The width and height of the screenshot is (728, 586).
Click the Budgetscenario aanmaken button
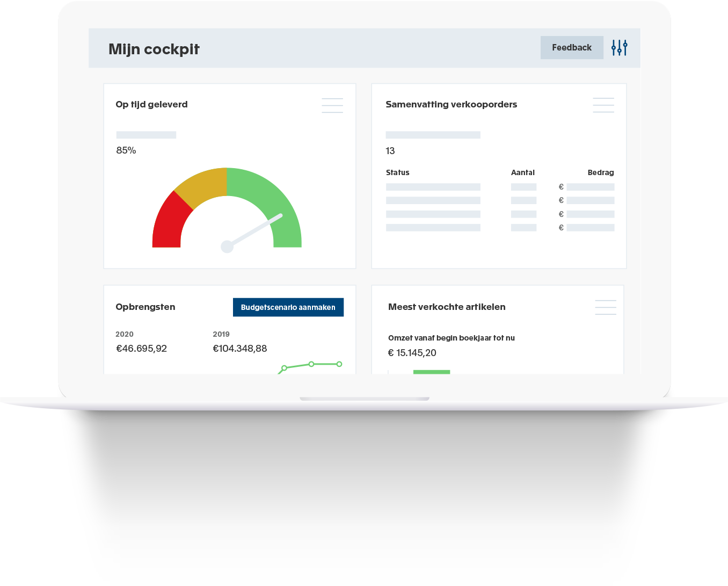pyautogui.click(x=288, y=307)
